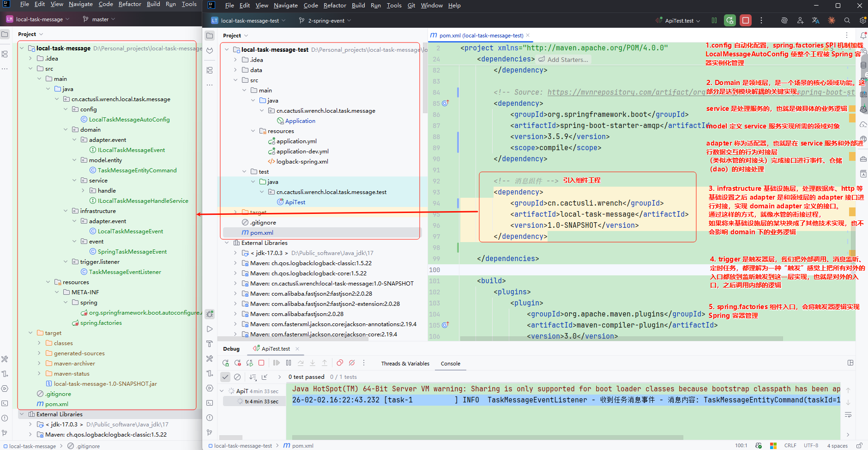
Task: Toggle Mute Breakpoints in debug toolbar
Action: click(x=352, y=363)
